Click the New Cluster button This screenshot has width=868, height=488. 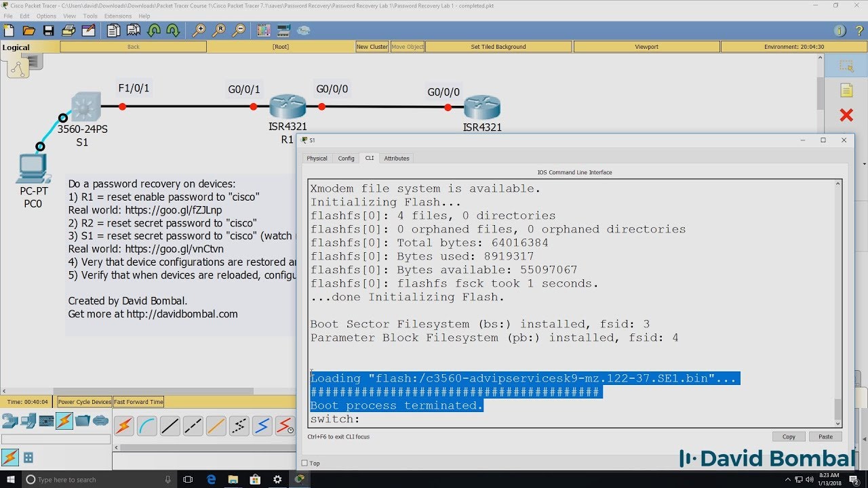[372, 47]
